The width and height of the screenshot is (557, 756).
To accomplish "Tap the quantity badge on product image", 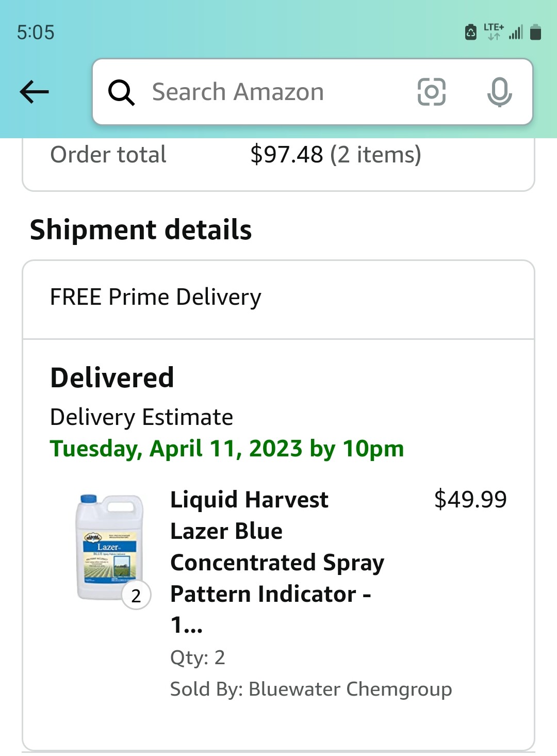I will tap(136, 595).
